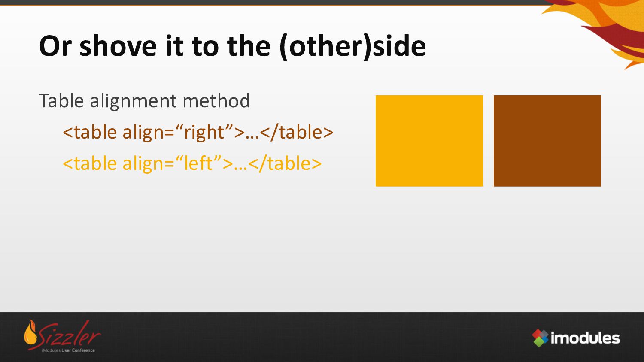This screenshot has height=362, width=644.
Task: Select the brown square shape
Action: point(547,141)
